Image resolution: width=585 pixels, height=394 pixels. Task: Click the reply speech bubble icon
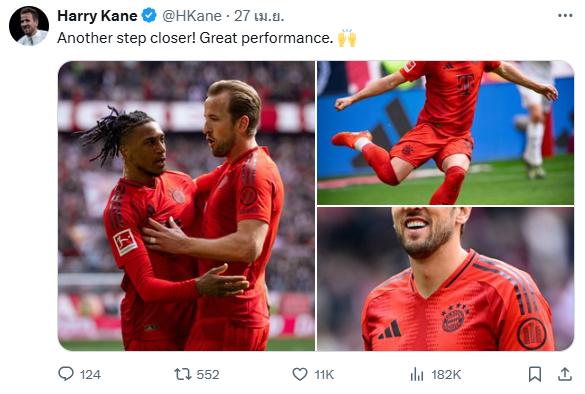click(66, 374)
